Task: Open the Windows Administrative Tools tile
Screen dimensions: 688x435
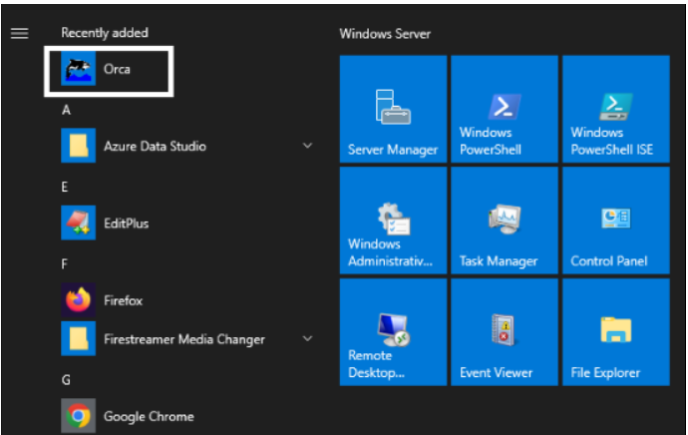Action: [x=393, y=220]
